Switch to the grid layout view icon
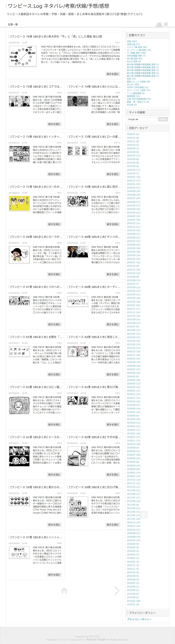The height and width of the screenshot is (644, 175). [159, 25]
